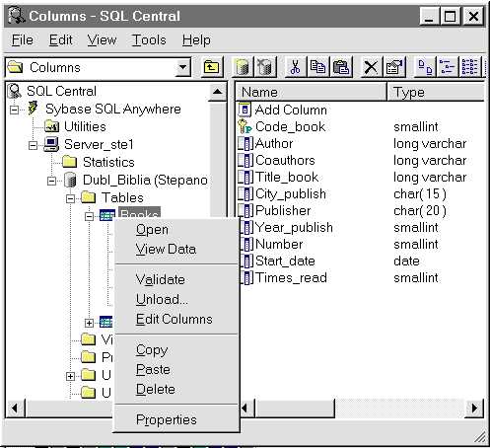This screenshot has height=448, width=490.
Task: Open the File menu
Action: coord(23,40)
